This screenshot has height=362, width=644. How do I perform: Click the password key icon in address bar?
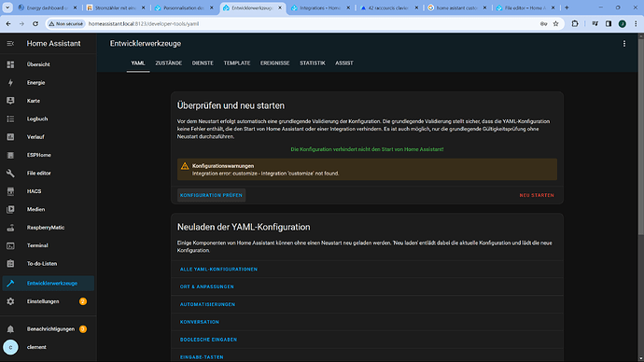click(x=543, y=24)
